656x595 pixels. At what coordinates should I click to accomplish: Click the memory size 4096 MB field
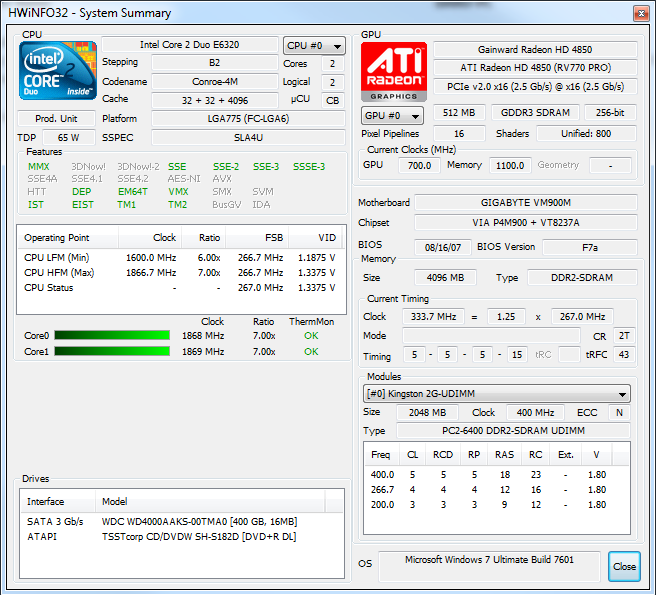pos(445,277)
